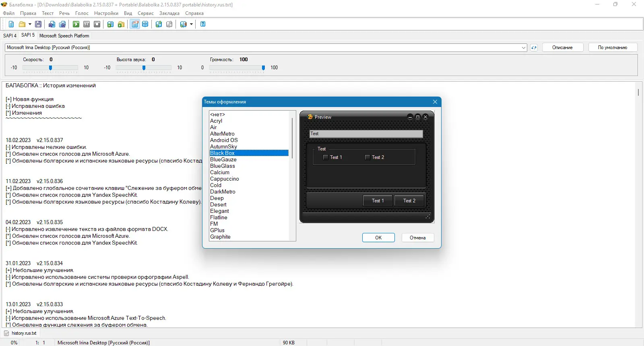Open the Вид menu
Screen dimensions: 644x346
[128, 13]
